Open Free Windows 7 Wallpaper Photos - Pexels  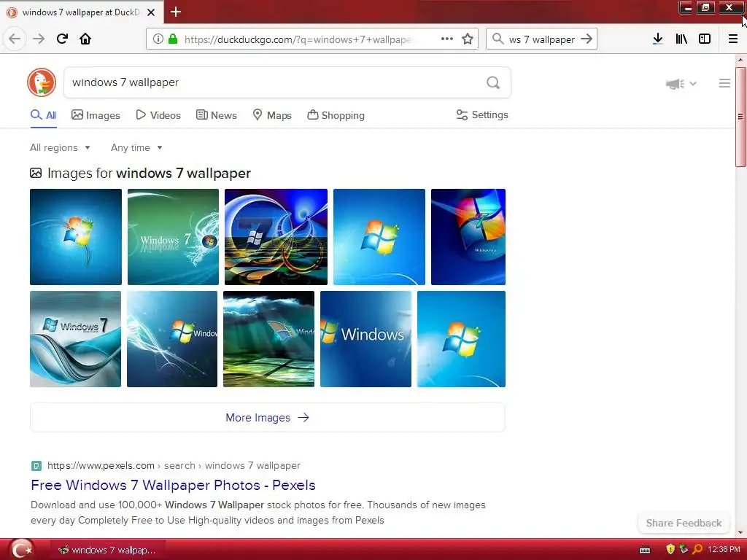tap(173, 485)
